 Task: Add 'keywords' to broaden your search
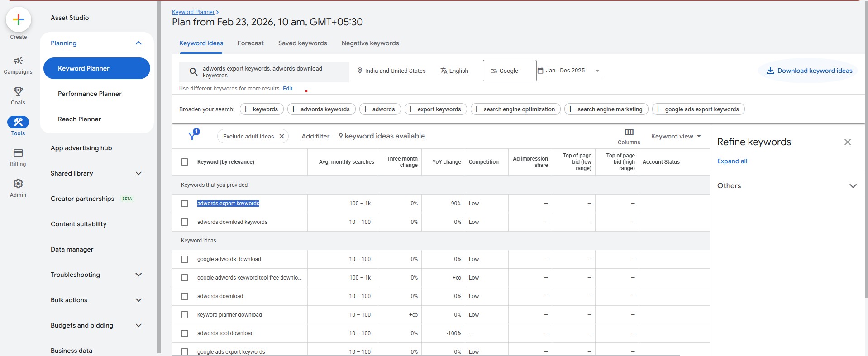(262, 109)
